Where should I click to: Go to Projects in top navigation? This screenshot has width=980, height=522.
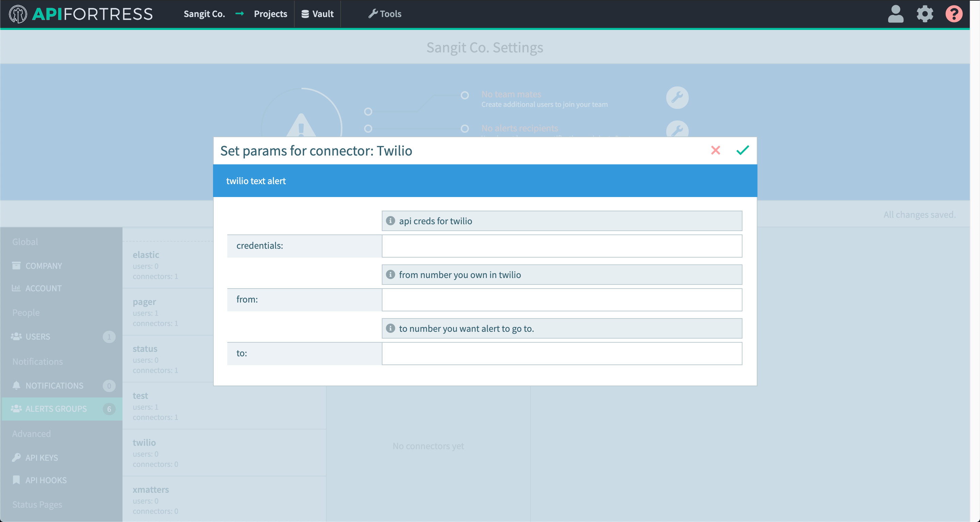pyautogui.click(x=270, y=14)
